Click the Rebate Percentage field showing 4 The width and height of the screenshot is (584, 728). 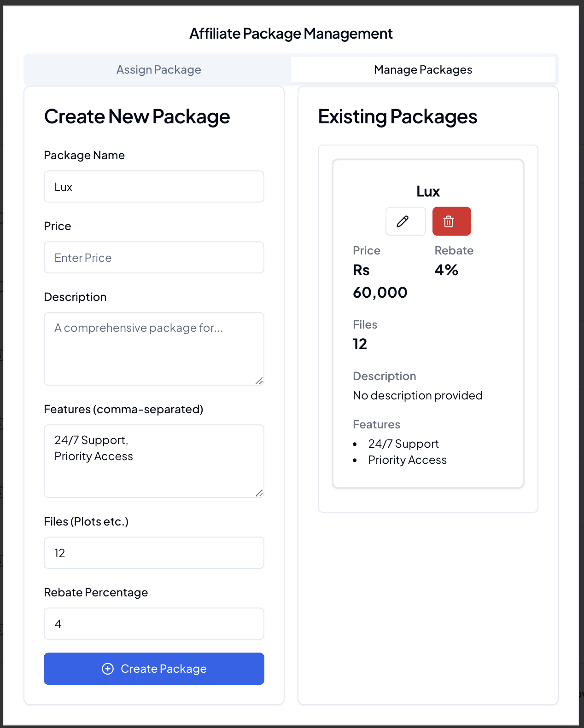[154, 624]
